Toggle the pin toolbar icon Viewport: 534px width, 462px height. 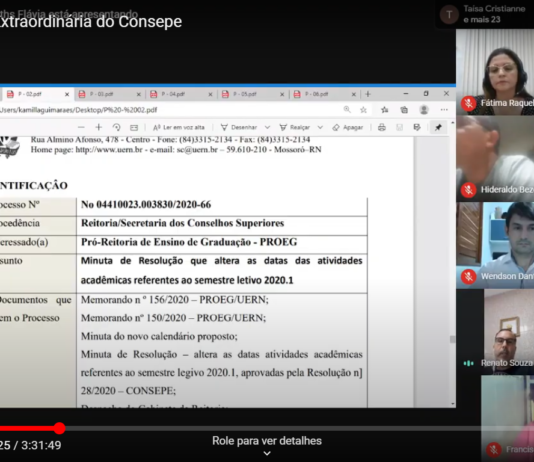(438, 127)
